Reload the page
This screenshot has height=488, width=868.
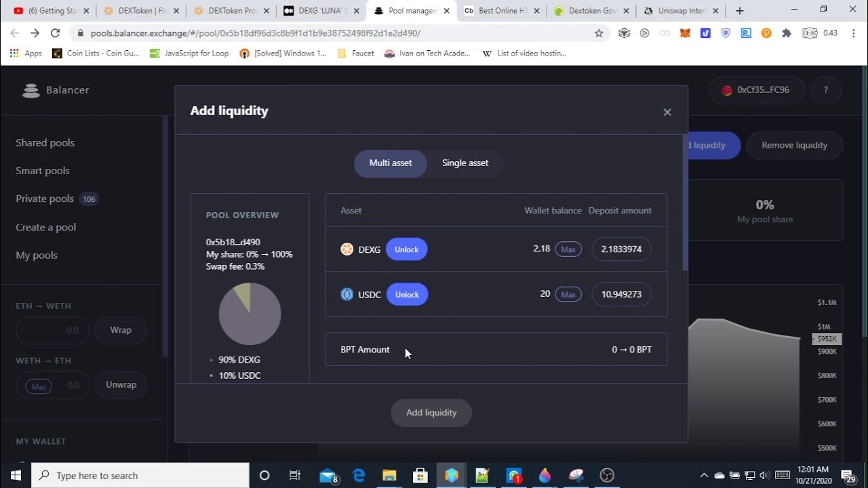click(56, 33)
